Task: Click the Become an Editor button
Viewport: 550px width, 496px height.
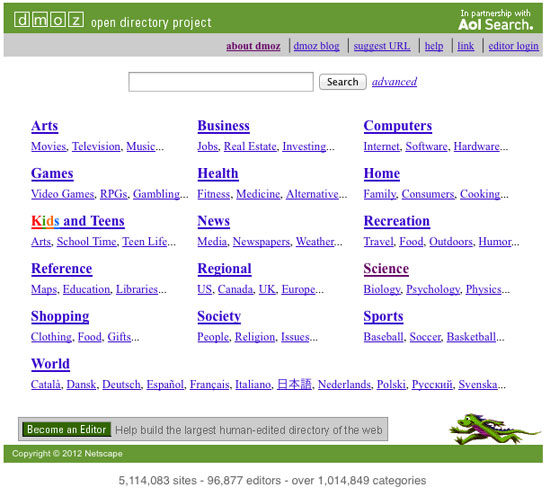Action: [67, 429]
